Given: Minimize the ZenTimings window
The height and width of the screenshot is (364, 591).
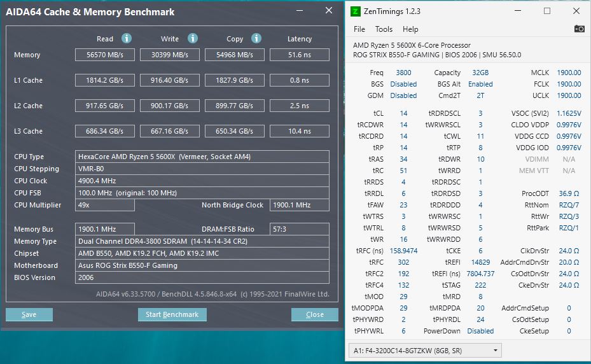Looking at the screenshot, I should [x=518, y=11].
